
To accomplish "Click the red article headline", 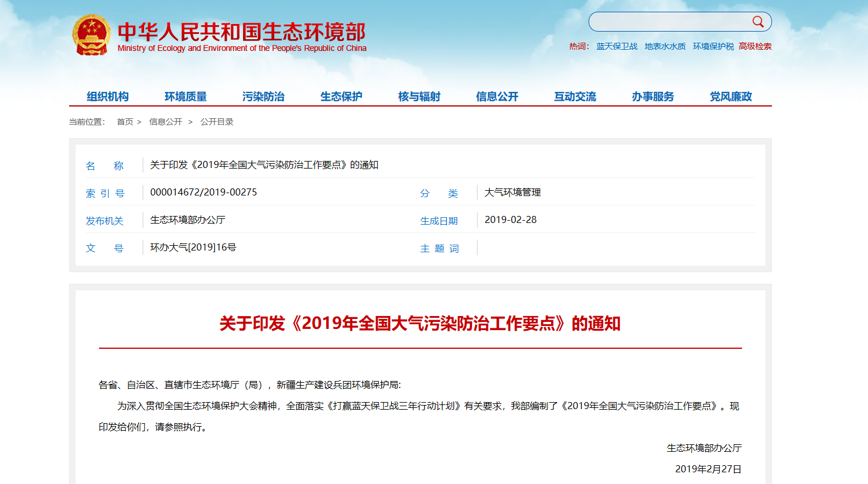I will point(420,323).
